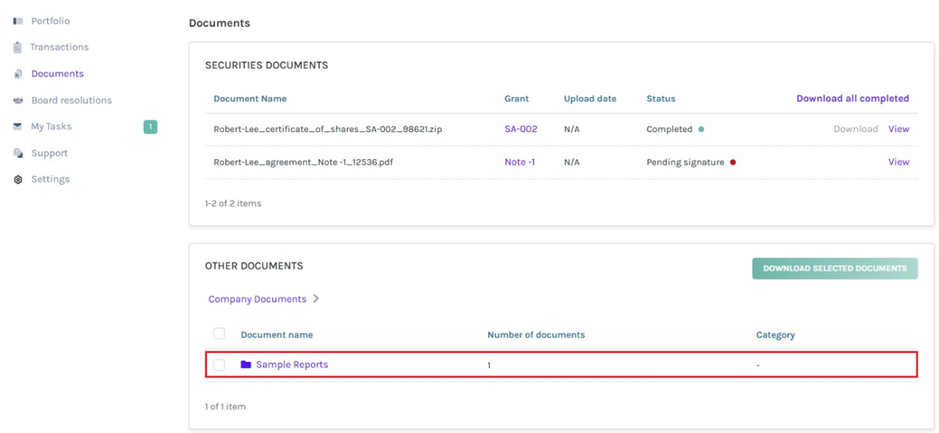Click the Robert-Lee_agreement_Note -1_12536.pdf file name
The height and width of the screenshot is (433, 939).
click(305, 162)
